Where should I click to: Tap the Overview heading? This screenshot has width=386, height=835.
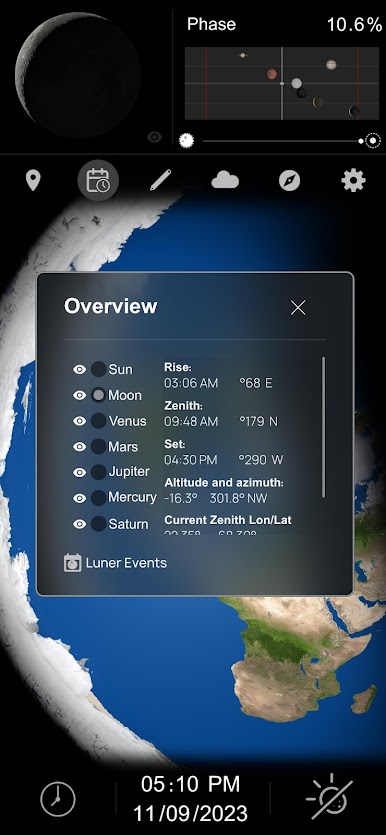click(111, 306)
